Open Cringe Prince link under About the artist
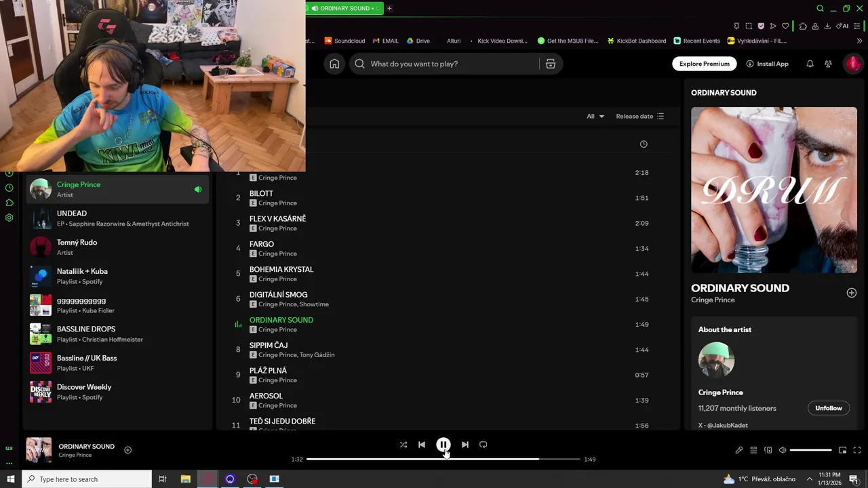Viewport: 868px width, 488px height. (721, 392)
